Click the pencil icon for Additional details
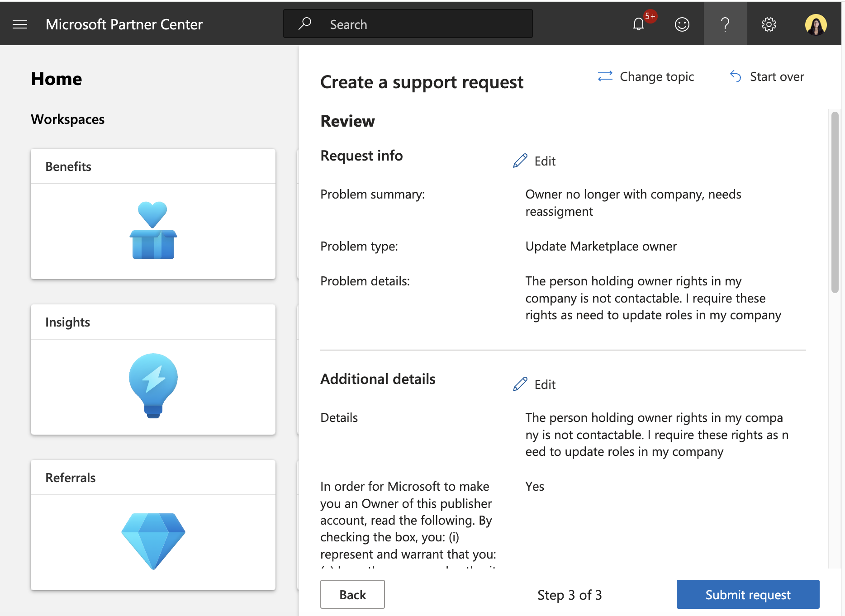 520,384
